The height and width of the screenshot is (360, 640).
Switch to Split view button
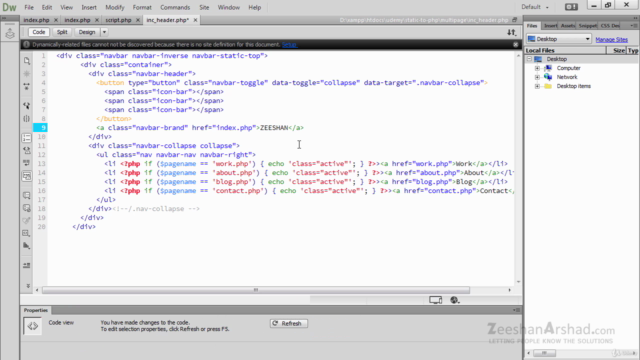(x=62, y=32)
